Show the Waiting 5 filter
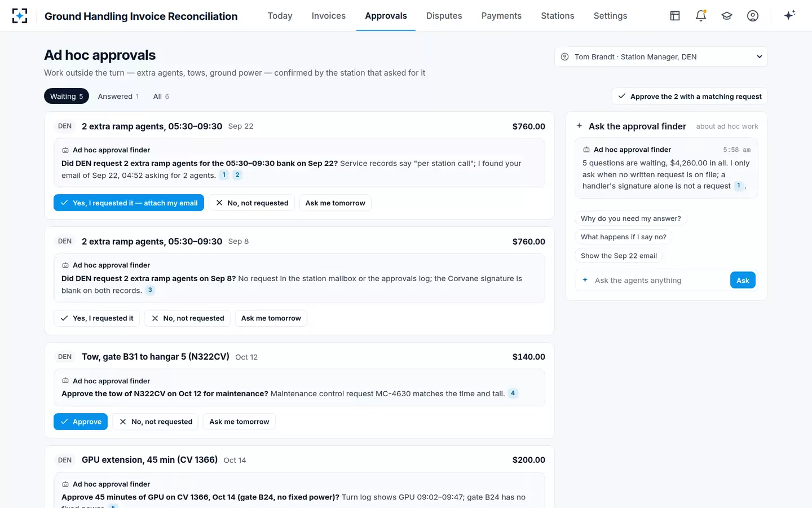 [67, 97]
